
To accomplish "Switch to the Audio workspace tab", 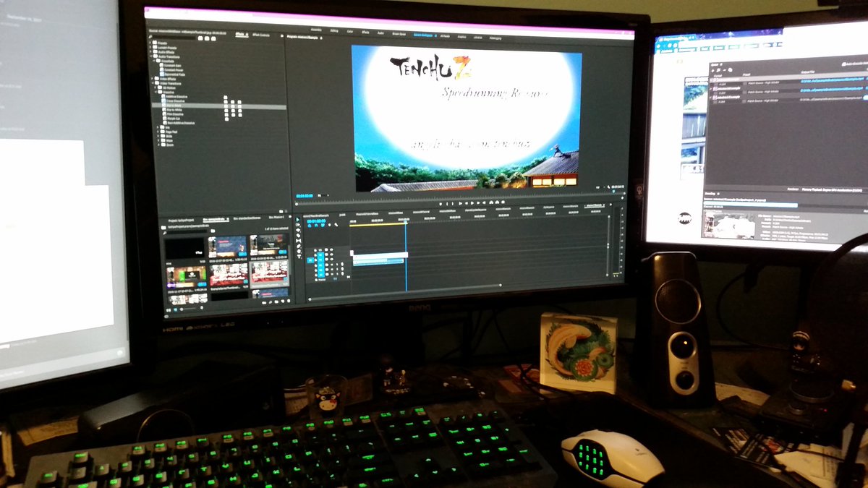I will pyautogui.click(x=380, y=33).
